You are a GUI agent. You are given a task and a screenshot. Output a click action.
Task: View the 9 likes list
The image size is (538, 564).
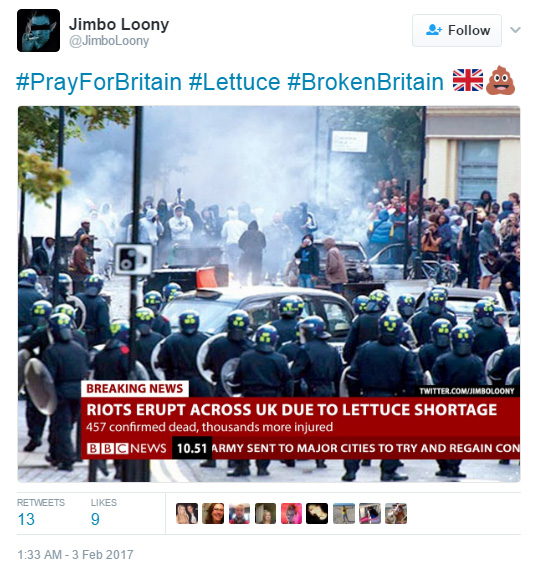click(104, 512)
